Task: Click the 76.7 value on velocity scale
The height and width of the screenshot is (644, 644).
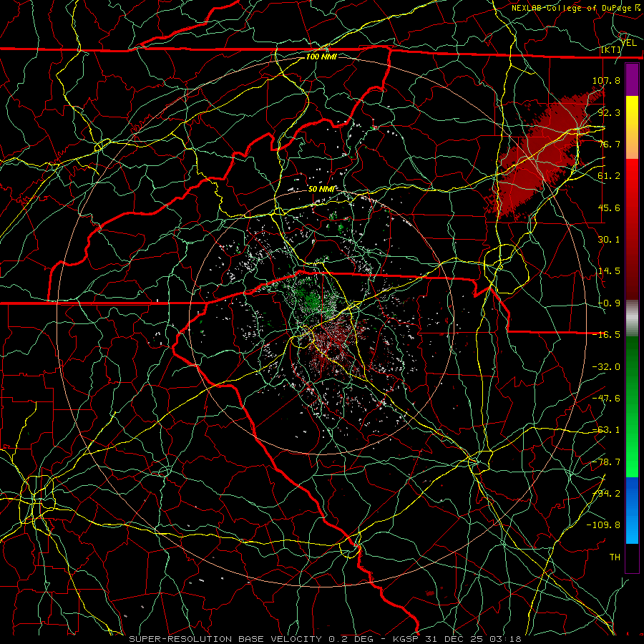Action: [x=609, y=144]
